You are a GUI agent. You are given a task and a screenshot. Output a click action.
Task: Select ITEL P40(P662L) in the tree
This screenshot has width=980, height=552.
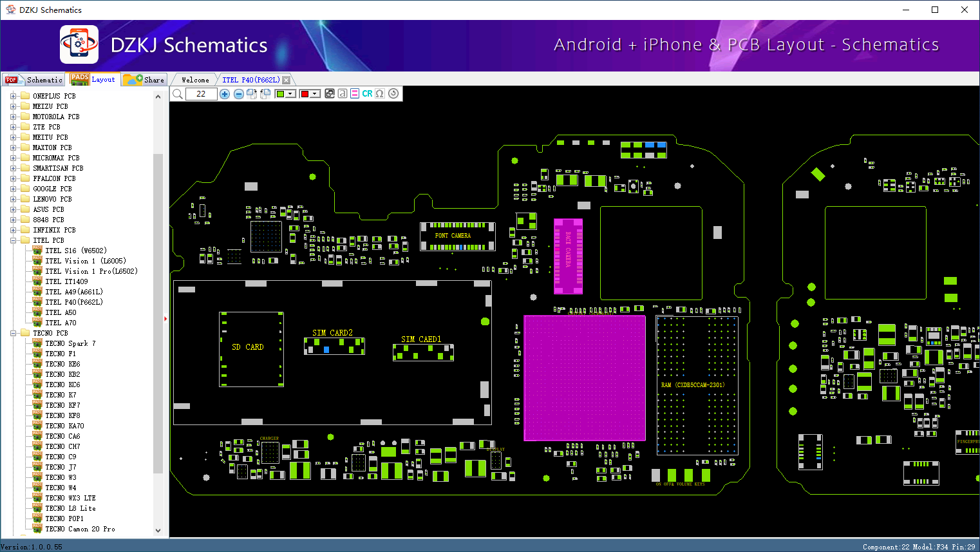pos(74,302)
